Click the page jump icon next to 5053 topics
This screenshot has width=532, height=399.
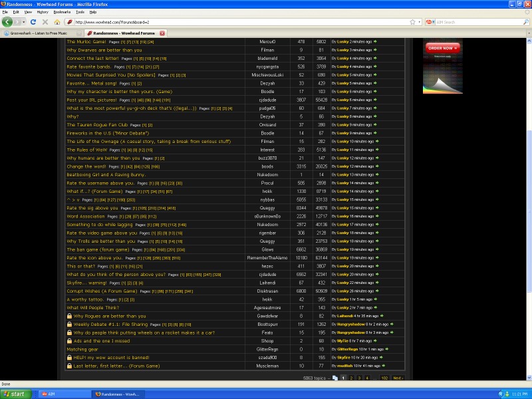[335, 378]
